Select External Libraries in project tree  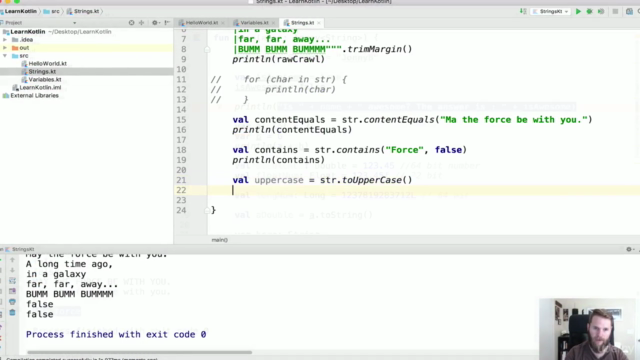(x=34, y=96)
